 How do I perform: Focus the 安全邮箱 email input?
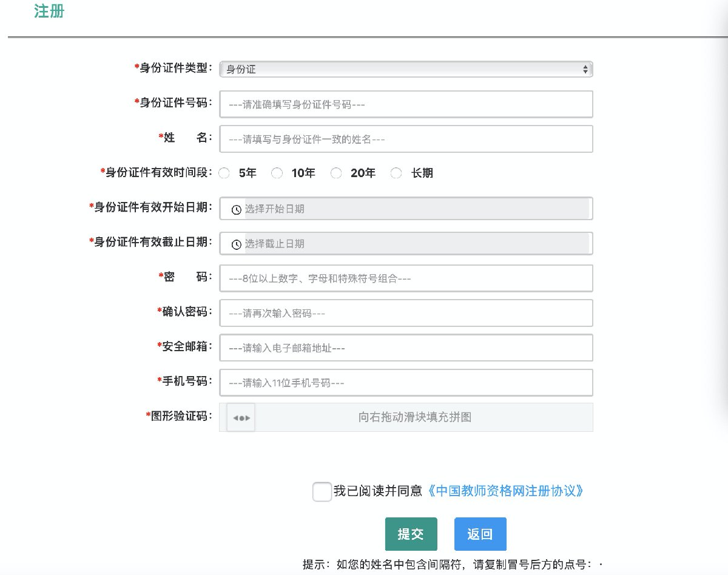[x=406, y=348]
